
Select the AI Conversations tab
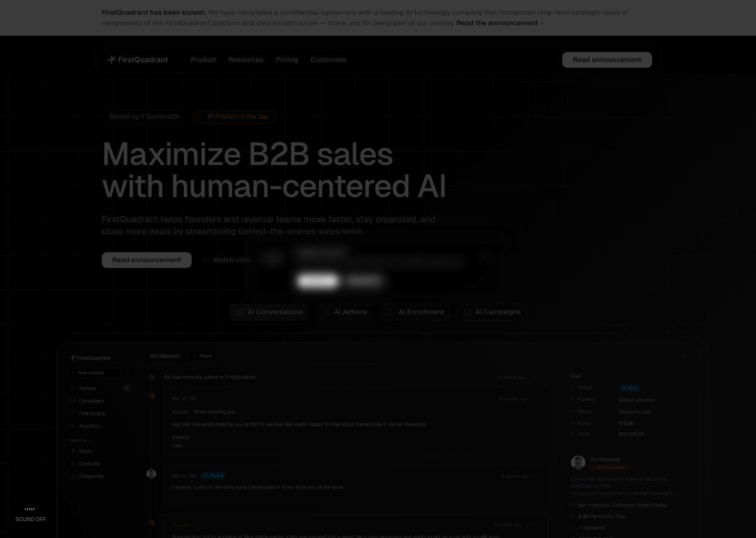pos(269,312)
